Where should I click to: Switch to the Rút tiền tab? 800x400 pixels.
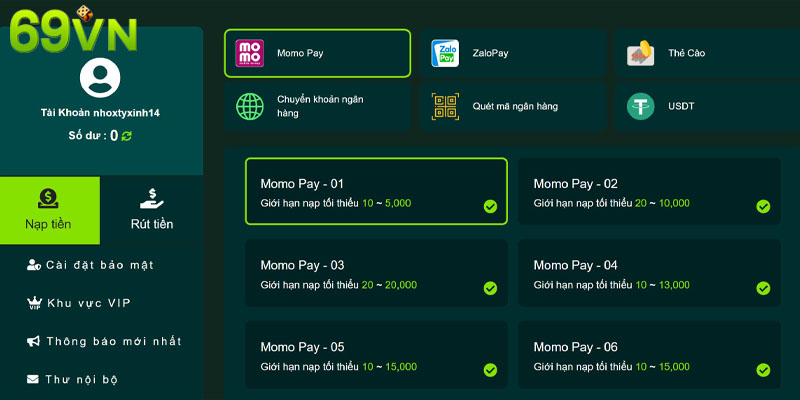(151, 211)
